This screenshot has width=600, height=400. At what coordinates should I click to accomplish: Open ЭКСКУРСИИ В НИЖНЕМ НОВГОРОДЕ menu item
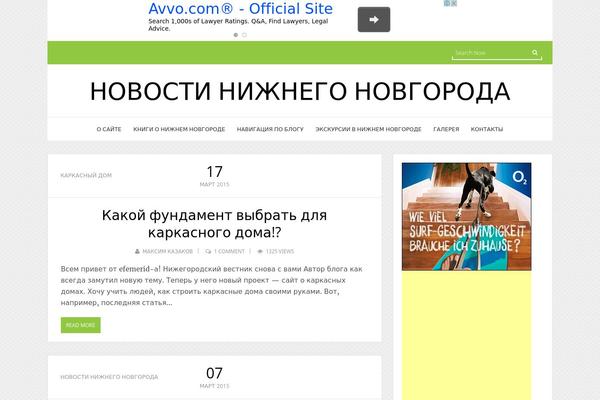(368, 129)
